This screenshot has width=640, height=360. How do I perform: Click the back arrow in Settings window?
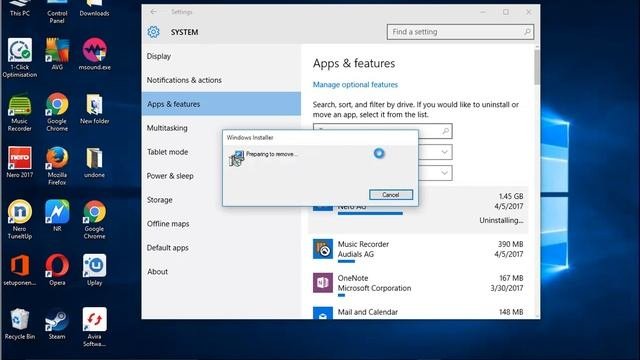[153, 12]
